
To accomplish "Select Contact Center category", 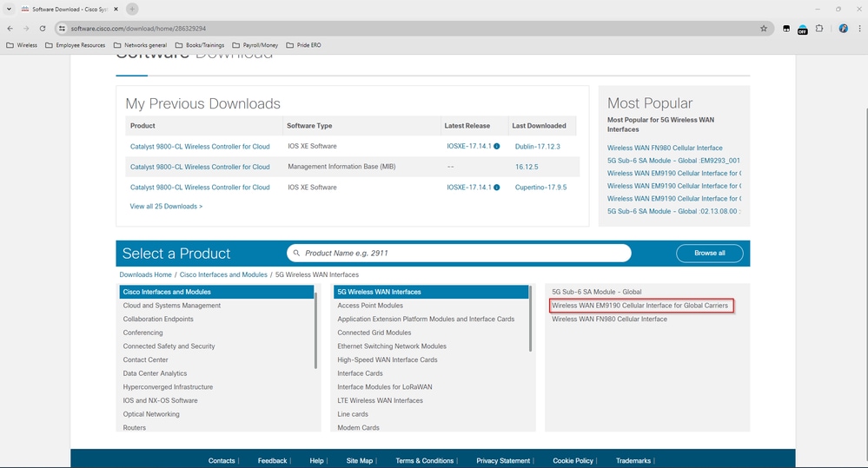I will 146,360.
